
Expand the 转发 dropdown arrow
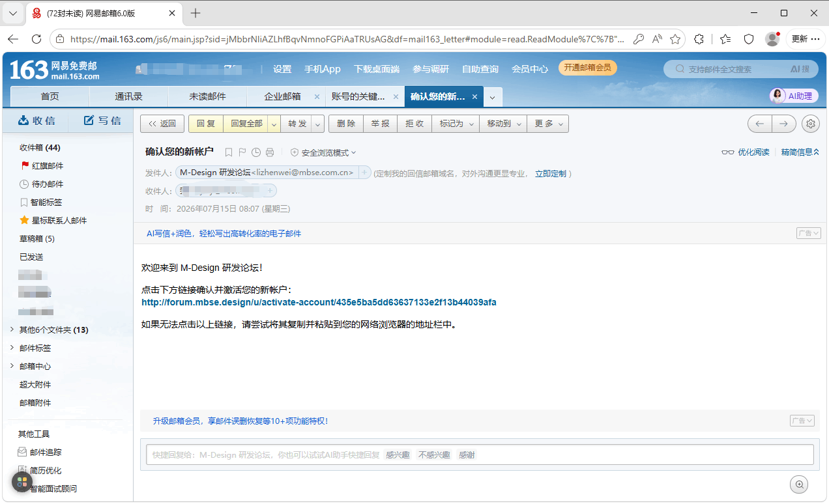point(318,124)
